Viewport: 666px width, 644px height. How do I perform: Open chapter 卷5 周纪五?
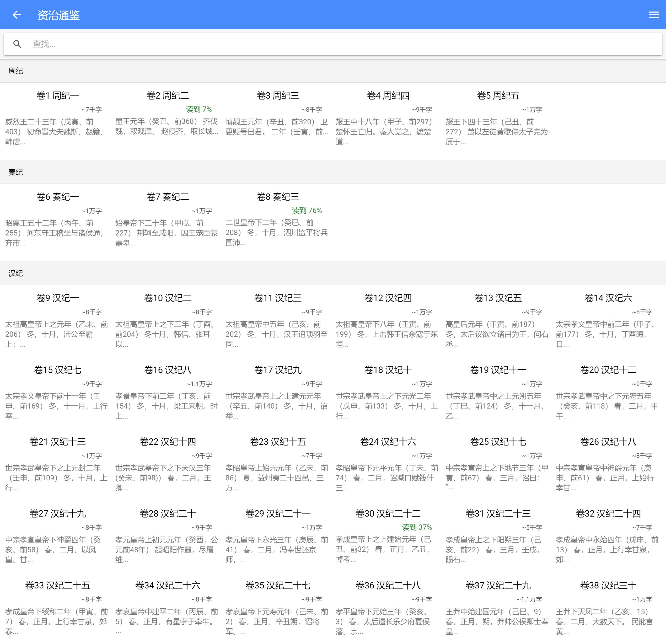click(498, 95)
